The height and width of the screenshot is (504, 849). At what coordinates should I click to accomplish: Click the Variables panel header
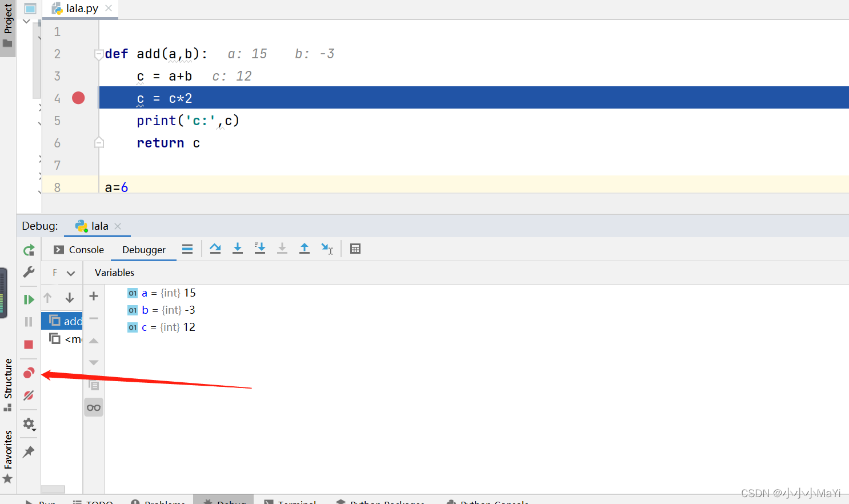tap(114, 273)
